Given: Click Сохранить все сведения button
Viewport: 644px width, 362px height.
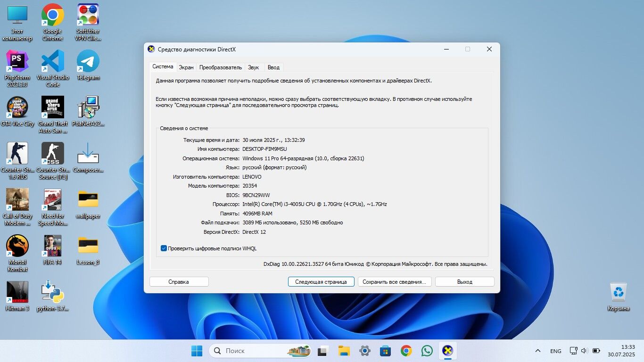Looking at the screenshot, I should pos(394,282).
